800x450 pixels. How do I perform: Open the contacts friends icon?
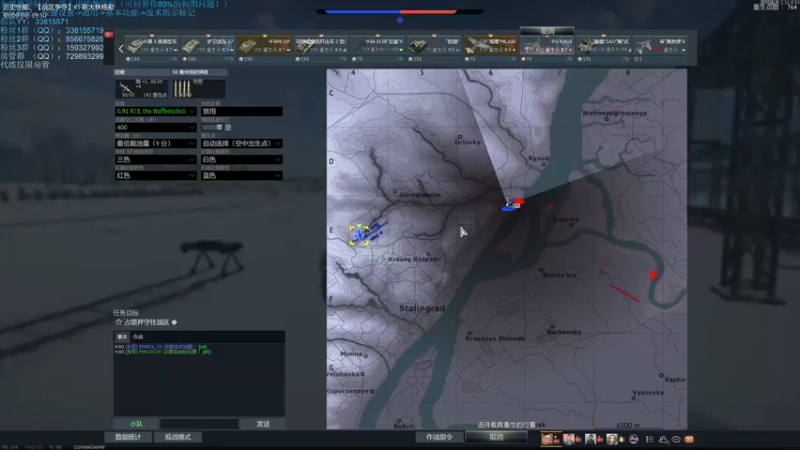coord(663,439)
